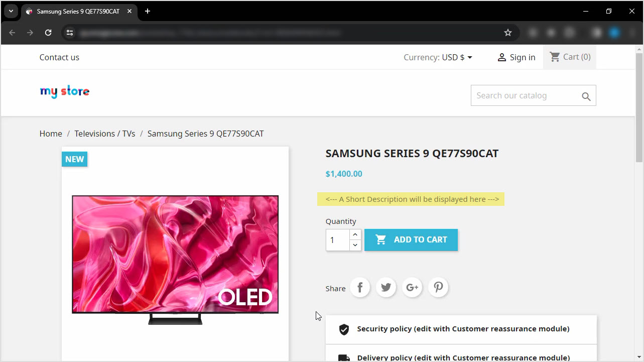
Task: Click the my store logo
Action: [65, 91]
